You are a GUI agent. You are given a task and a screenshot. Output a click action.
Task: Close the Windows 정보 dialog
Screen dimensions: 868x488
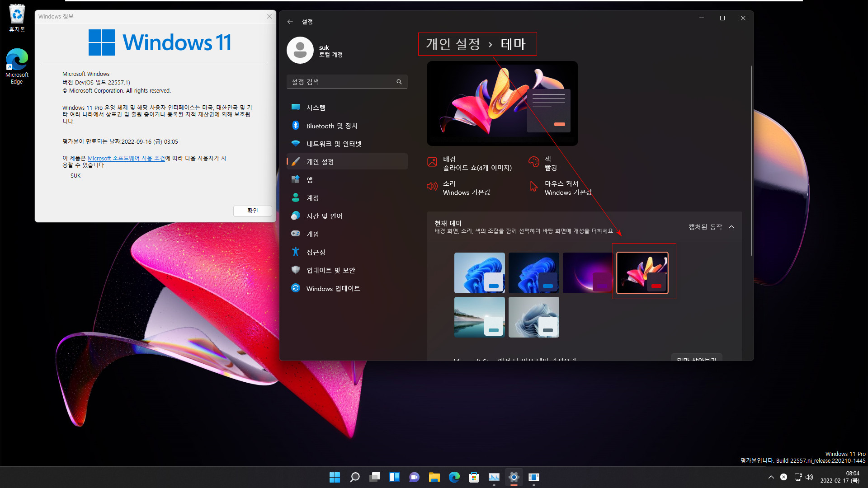coord(269,16)
